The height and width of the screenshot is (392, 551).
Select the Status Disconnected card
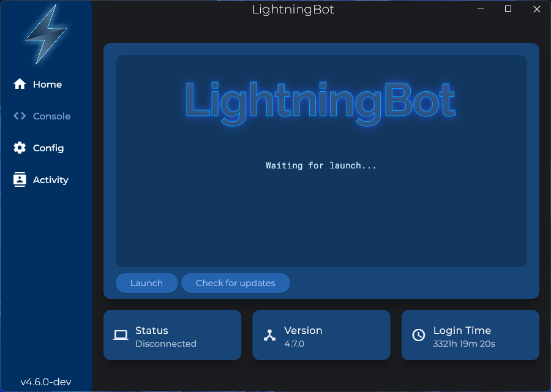[173, 335]
